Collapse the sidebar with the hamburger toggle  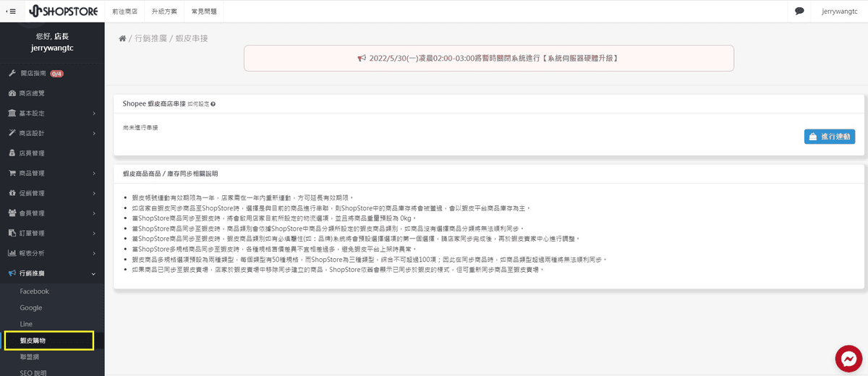10,11
